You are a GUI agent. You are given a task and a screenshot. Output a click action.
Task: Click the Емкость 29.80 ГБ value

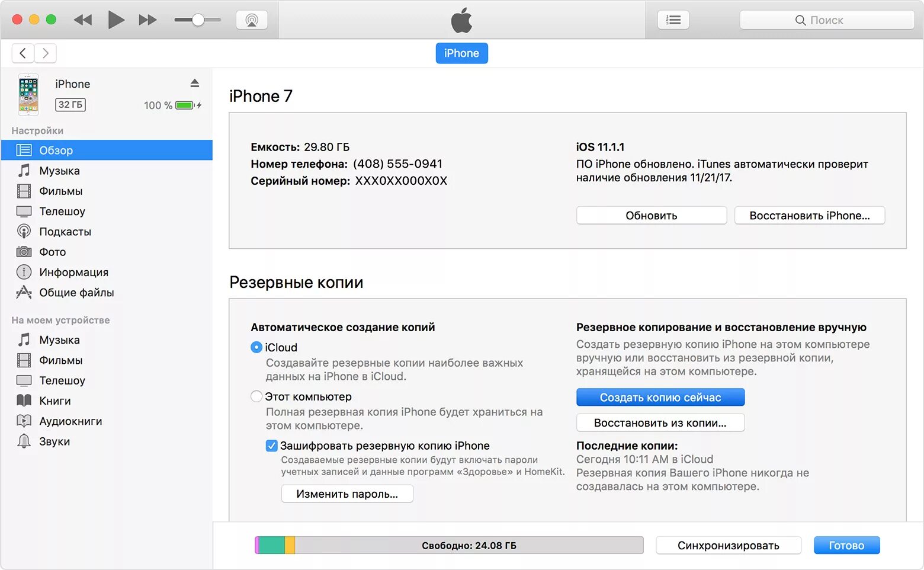[x=327, y=147]
